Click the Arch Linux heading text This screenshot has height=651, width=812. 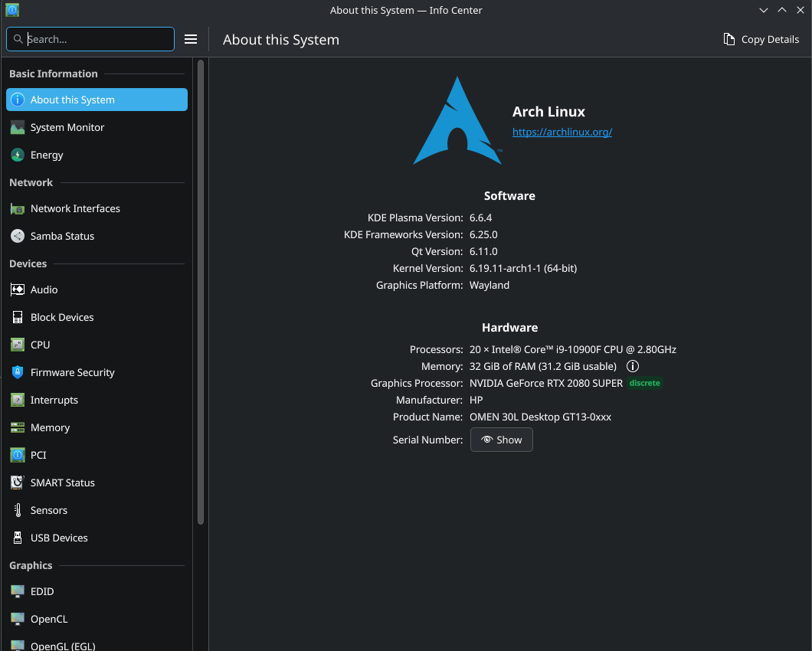548,112
